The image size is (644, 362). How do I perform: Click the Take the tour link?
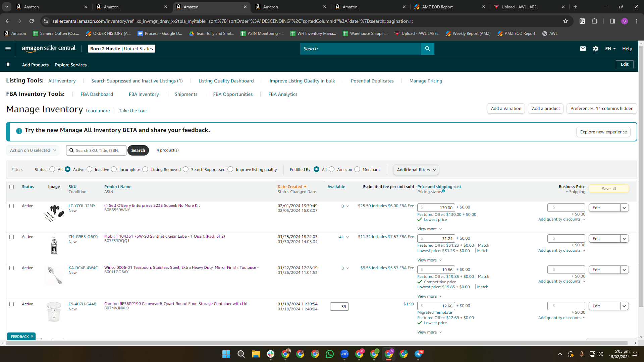coord(133,111)
